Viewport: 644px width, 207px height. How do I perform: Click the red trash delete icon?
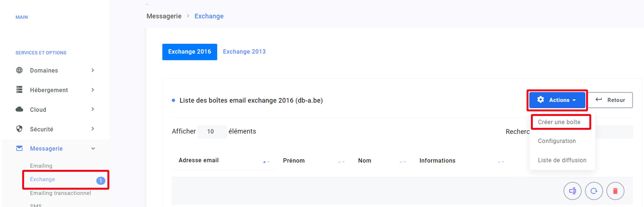(x=615, y=191)
